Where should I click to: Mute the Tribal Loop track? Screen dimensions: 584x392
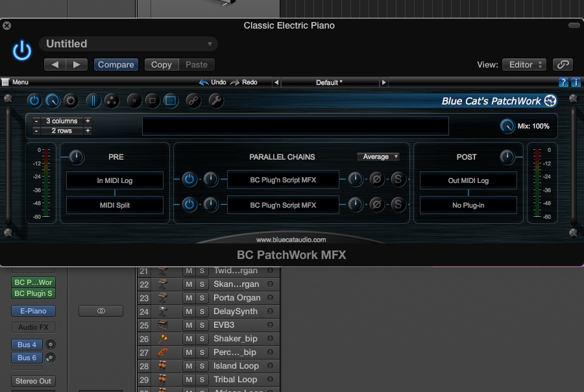click(189, 380)
